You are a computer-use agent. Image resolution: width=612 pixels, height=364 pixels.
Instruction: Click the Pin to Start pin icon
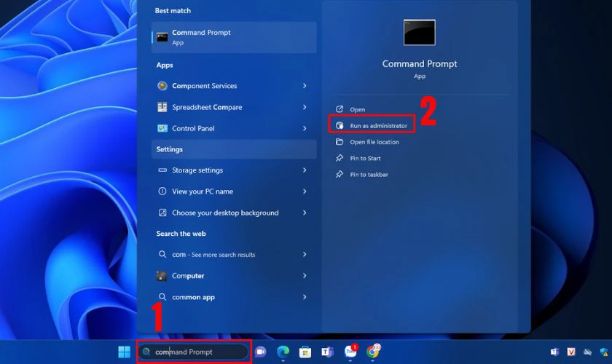pos(340,158)
